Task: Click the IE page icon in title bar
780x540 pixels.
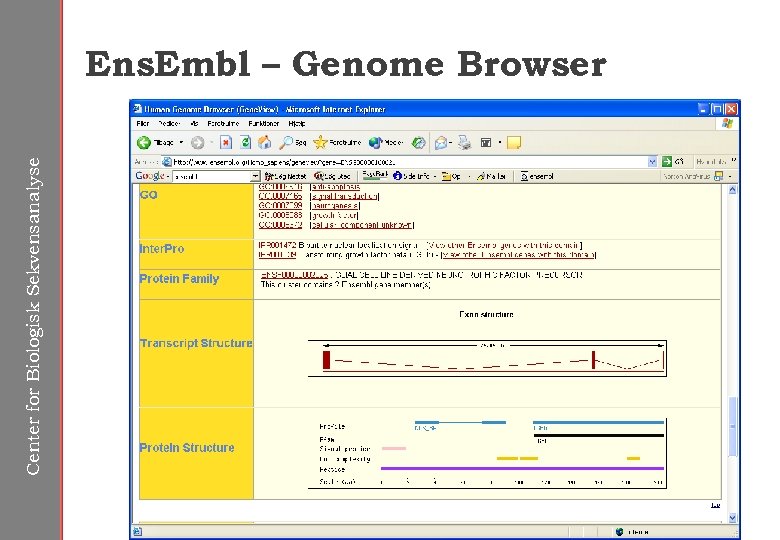Action: tap(138, 109)
